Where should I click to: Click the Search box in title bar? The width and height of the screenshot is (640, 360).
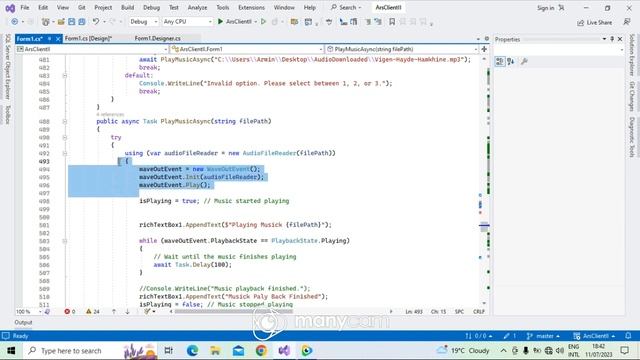tap(347, 8)
